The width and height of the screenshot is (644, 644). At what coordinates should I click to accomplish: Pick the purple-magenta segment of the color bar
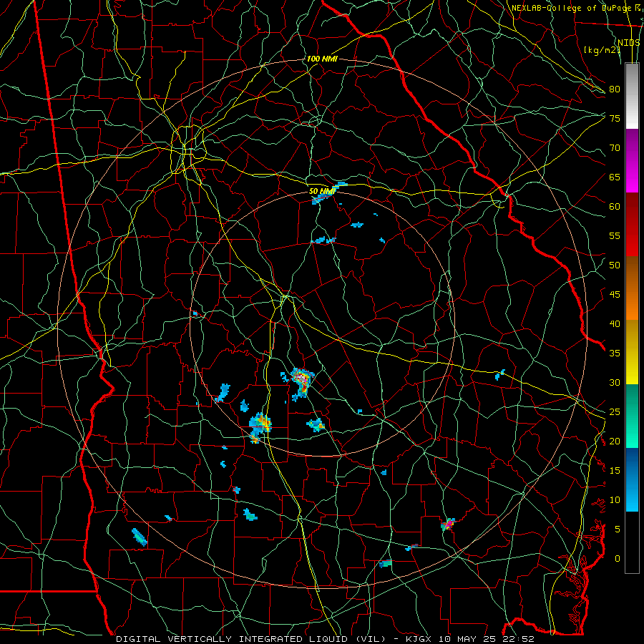pos(632,161)
